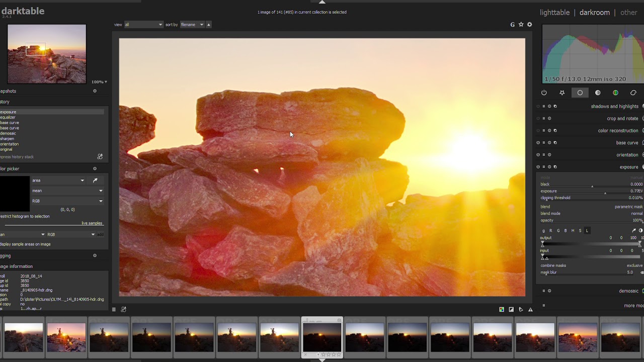
Task: Click the history stack styles icon
Action: click(100, 156)
